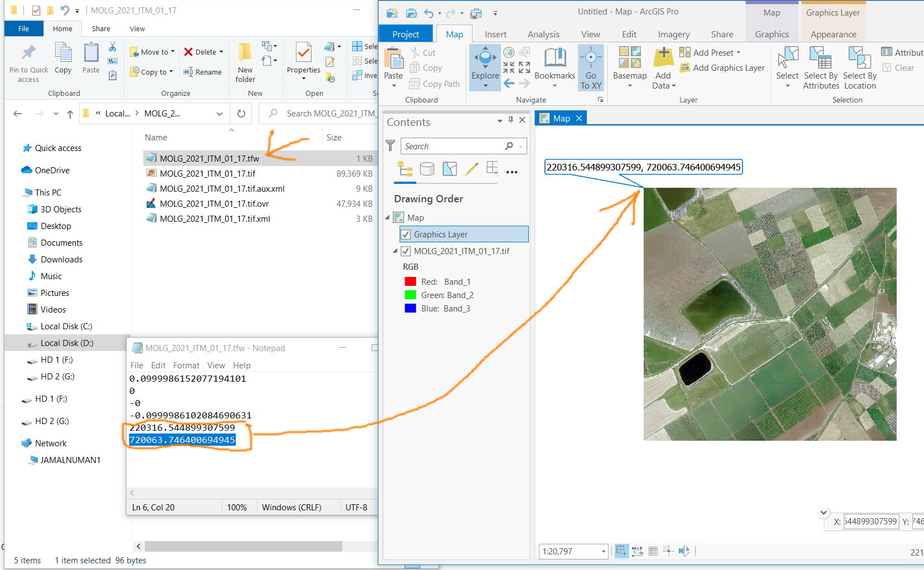Open the Contents pane options menu arrow
This screenshot has height=570, width=924.
(x=499, y=120)
